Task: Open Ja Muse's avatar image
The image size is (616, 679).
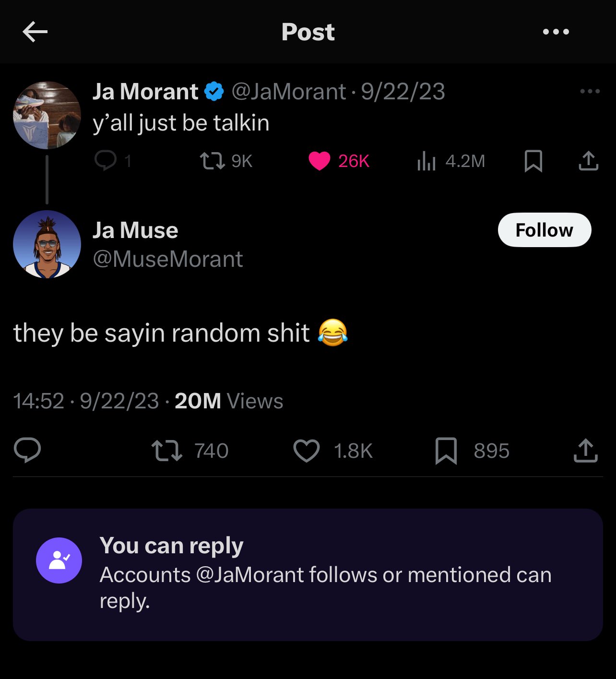Action: 47,244
